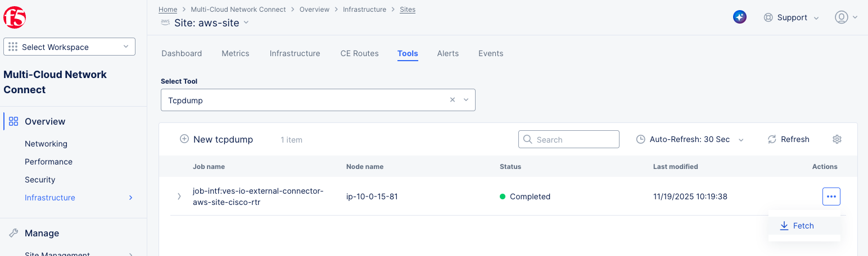Click the F5 logo icon

click(15, 17)
